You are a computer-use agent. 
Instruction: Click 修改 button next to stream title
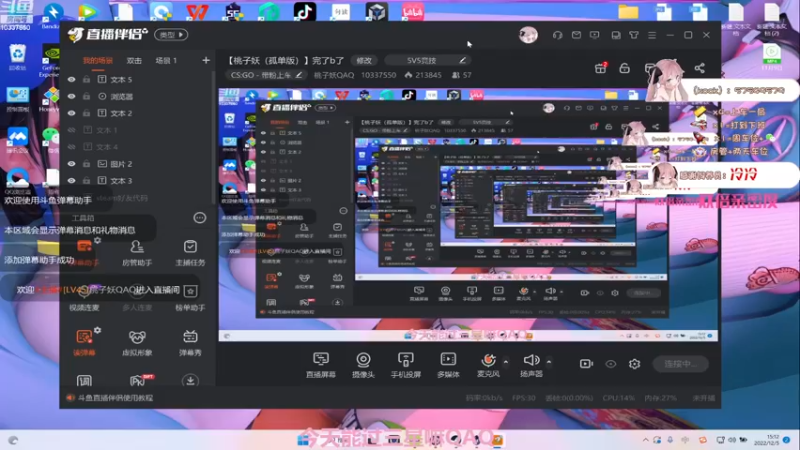tap(364, 60)
